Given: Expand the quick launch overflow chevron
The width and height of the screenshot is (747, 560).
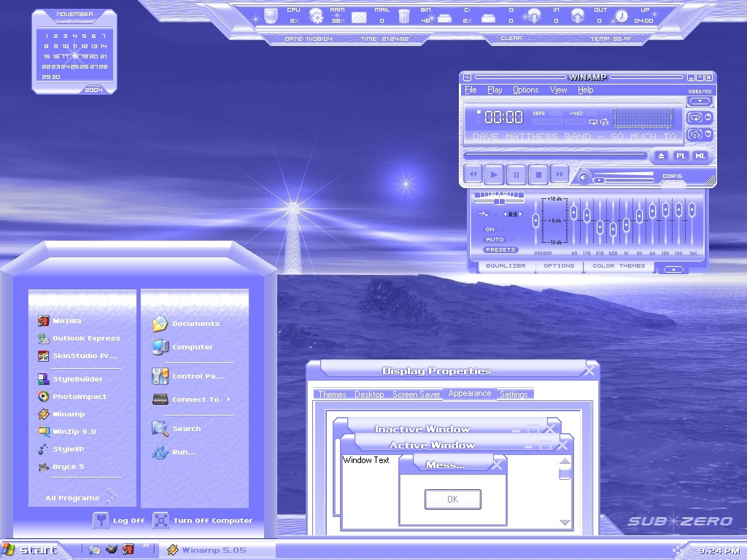Looking at the screenshot, I should point(146,545).
